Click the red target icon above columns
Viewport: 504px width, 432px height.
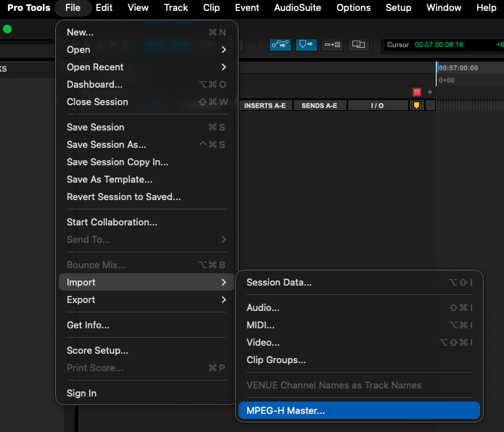pos(417,92)
